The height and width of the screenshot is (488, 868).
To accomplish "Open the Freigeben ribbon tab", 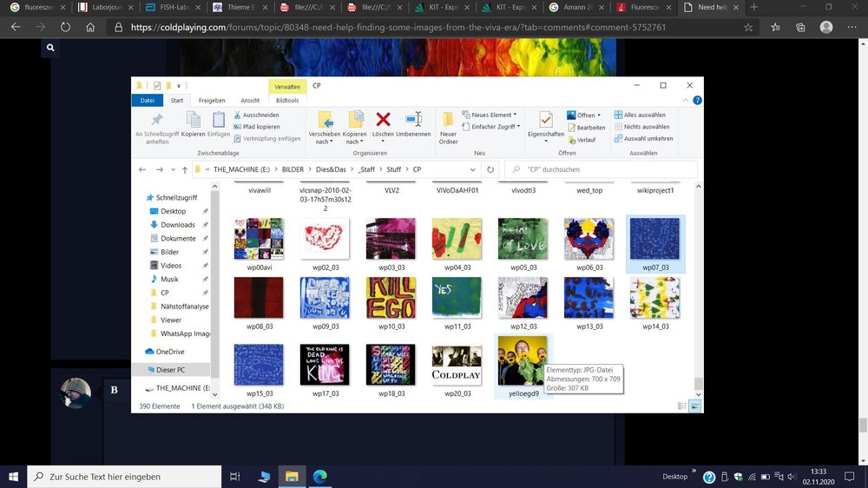I will pos(212,100).
